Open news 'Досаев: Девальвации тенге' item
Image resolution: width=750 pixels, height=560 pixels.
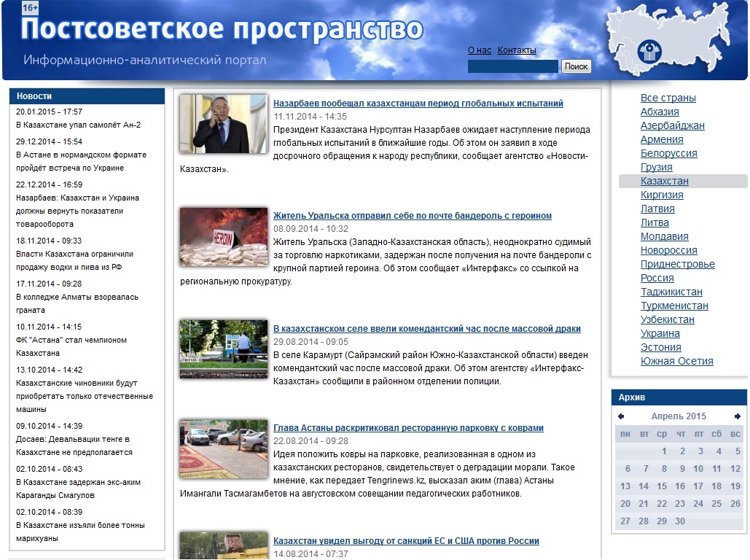[x=74, y=446]
